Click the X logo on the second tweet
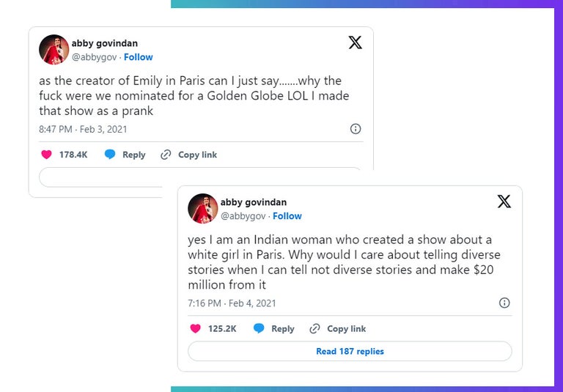Screen dimensions: 563x392 tap(504, 201)
